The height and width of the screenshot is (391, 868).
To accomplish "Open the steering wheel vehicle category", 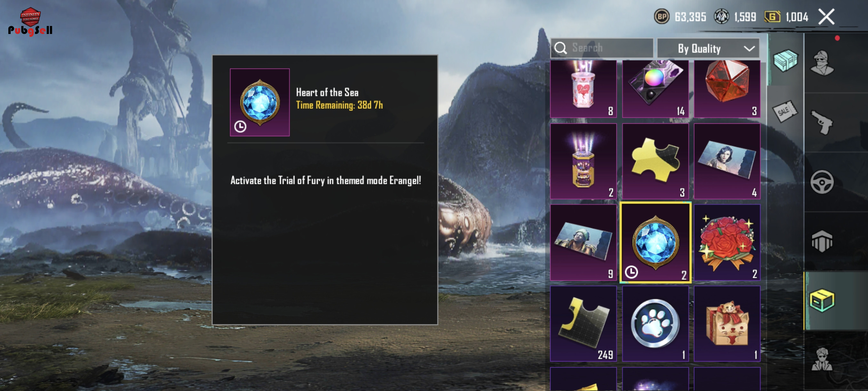I will pos(822,182).
